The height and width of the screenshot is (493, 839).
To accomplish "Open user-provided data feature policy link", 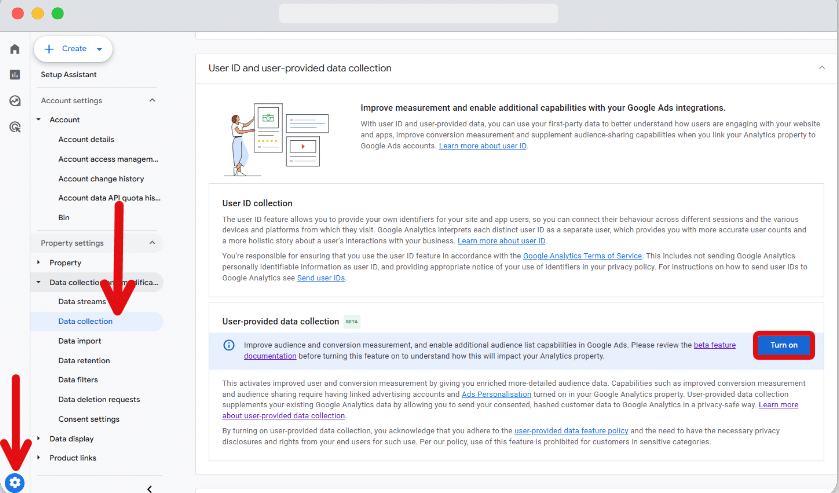I will tap(571, 430).
